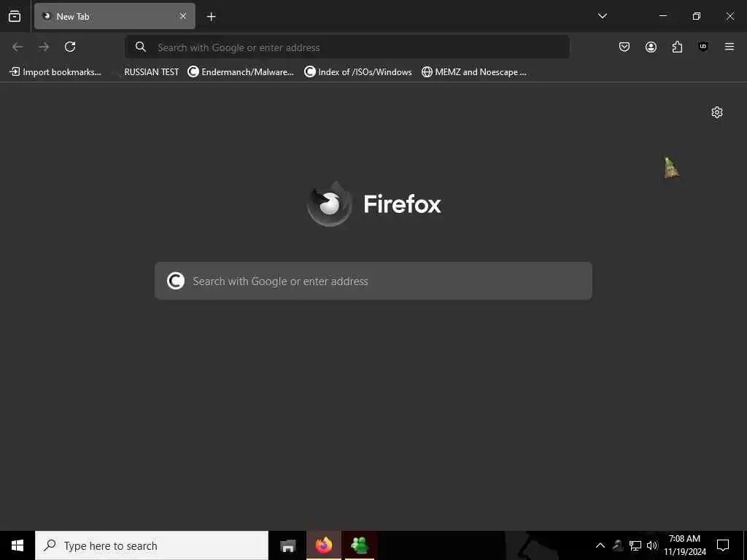Open RUSSIAN TEST bookmark

click(x=146, y=72)
